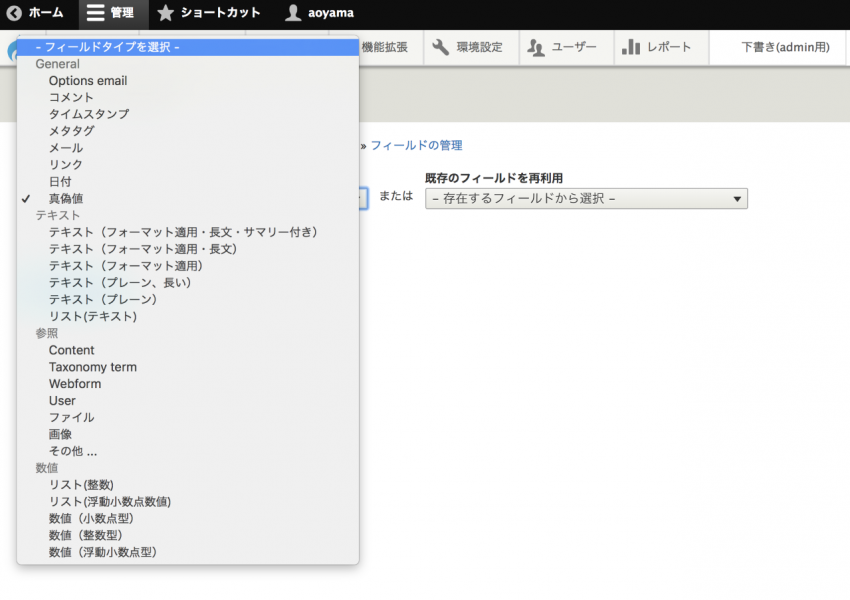
Task: Pick リスト(整数) from the list
Action: [x=81, y=485]
